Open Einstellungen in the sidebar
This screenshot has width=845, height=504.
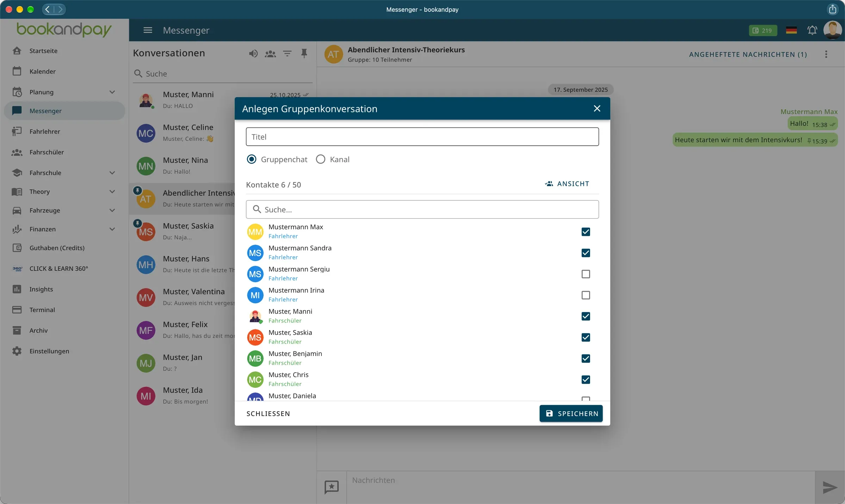click(x=64, y=351)
